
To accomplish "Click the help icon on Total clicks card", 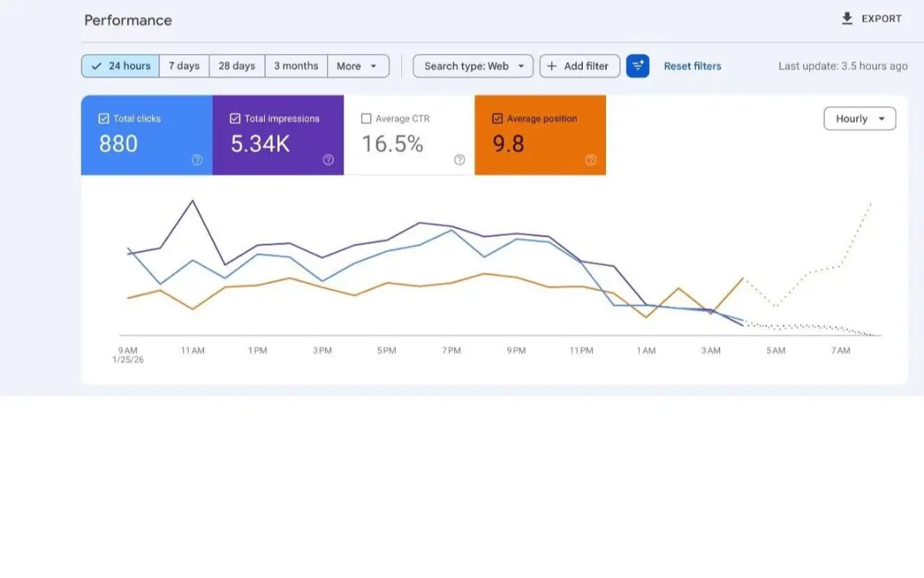I will pyautogui.click(x=197, y=160).
